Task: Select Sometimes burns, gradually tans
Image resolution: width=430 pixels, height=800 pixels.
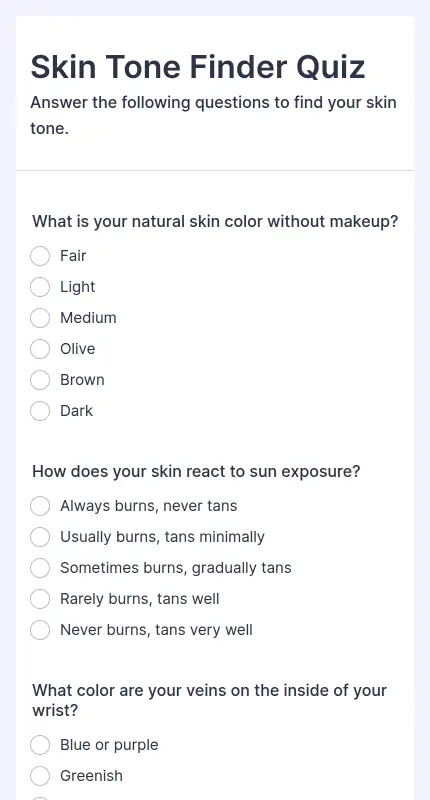Action: point(40,568)
